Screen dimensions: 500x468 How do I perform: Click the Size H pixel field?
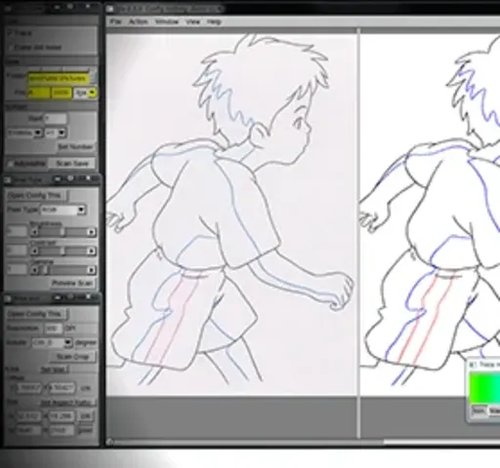tap(62, 430)
